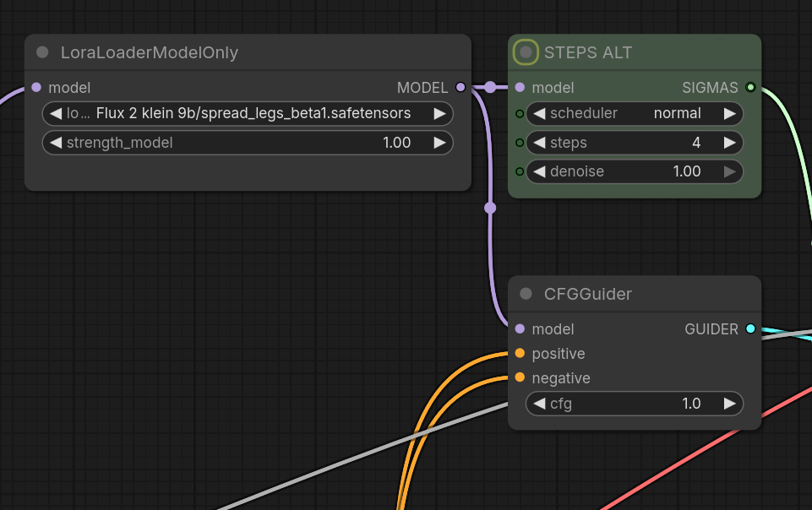Image resolution: width=812 pixels, height=510 pixels.
Task: Select the LoraLoaderModelOnly node title
Action: pos(150,52)
